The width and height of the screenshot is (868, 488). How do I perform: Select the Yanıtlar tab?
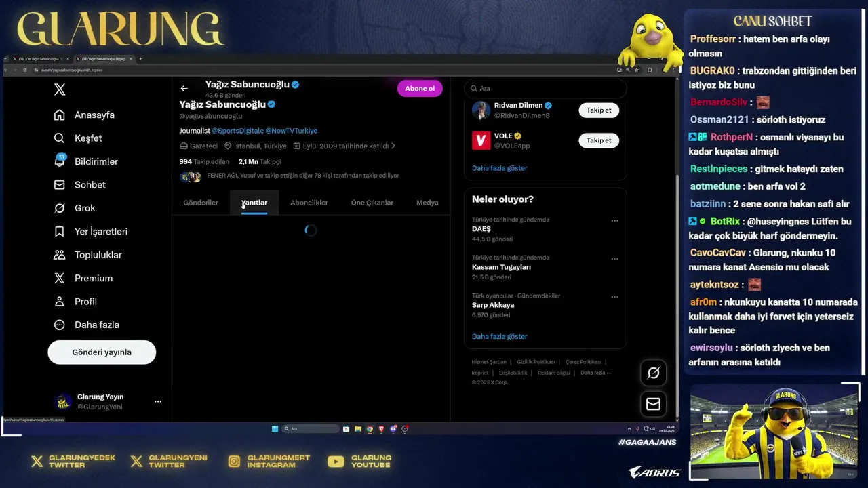tap(254, 203)
